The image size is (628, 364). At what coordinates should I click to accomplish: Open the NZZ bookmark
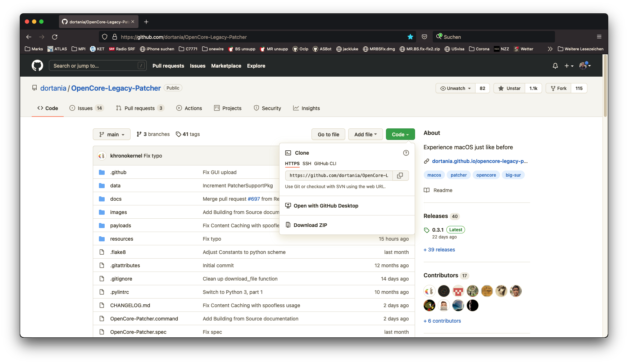click(501, 49)
